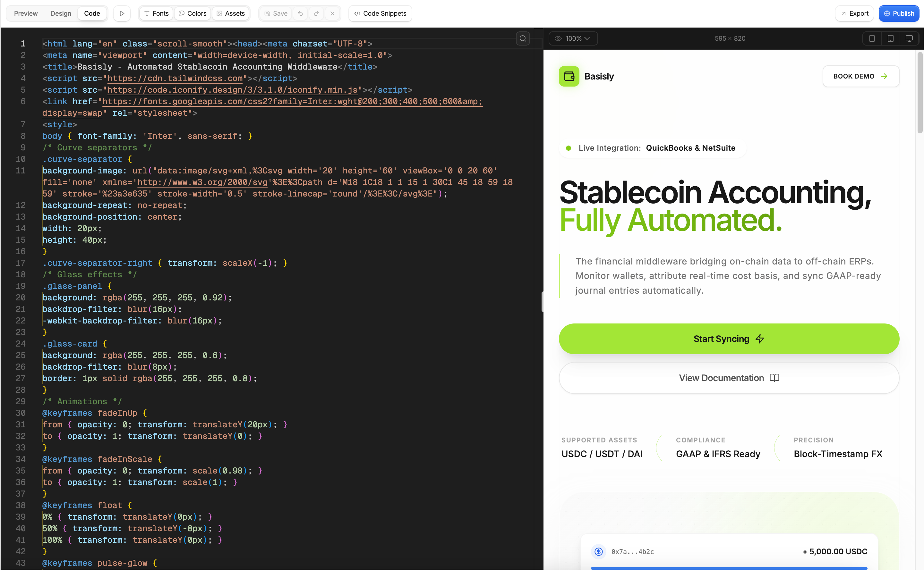
Task: Open search in the code editor
Action: [523, 38]
